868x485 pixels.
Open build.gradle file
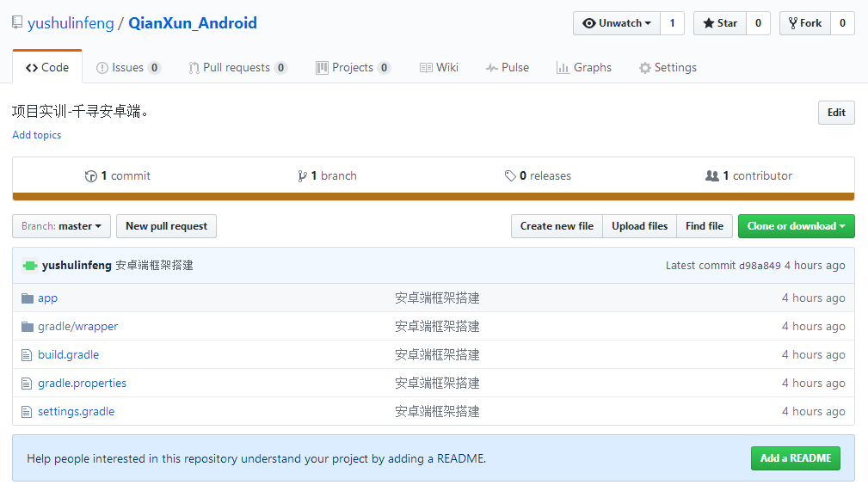click(69, 355)
